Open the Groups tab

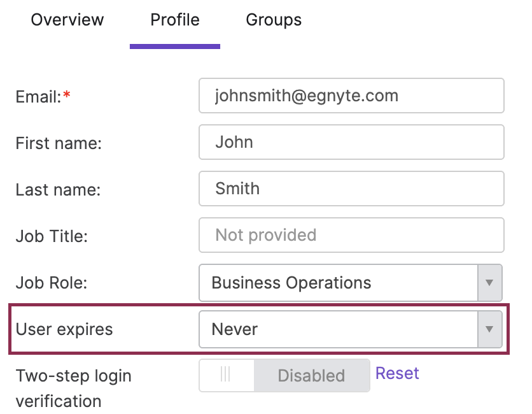tap(273, 20)
